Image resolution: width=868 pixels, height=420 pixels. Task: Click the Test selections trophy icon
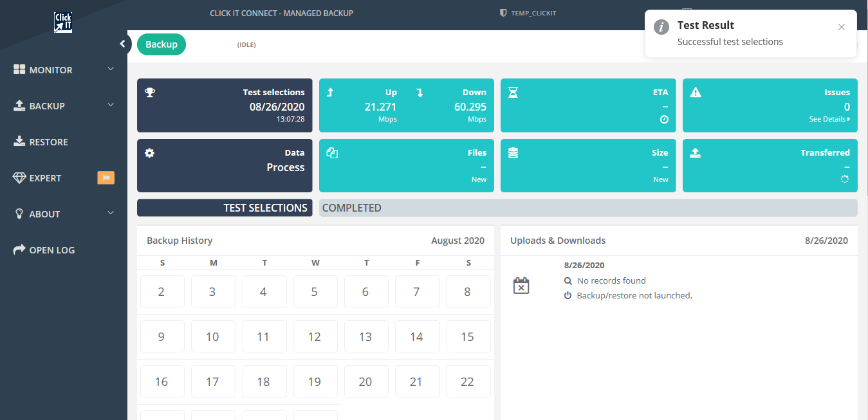click(150, 92)
